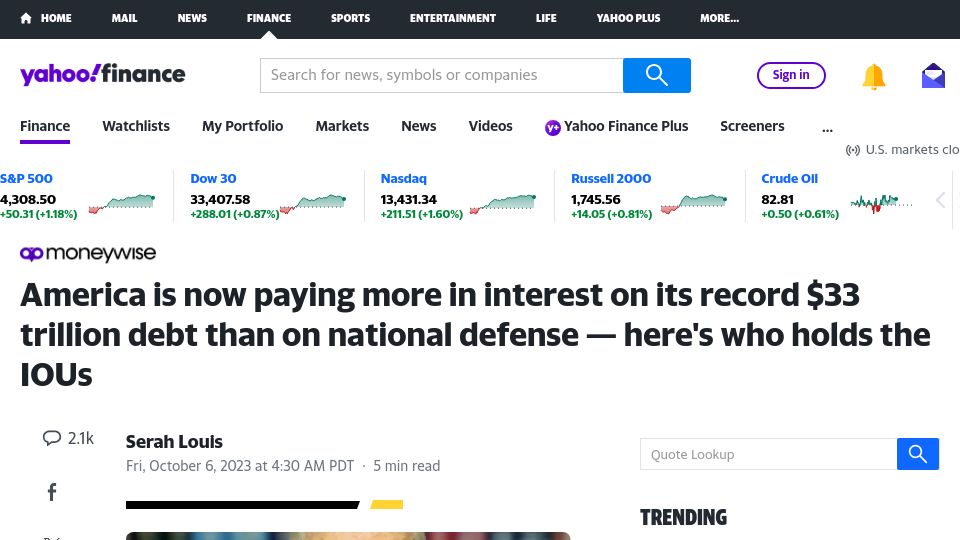The height and width of the screenshot is (540, 960).
Task: Select the Finance tab
Action: coord(45,126)
